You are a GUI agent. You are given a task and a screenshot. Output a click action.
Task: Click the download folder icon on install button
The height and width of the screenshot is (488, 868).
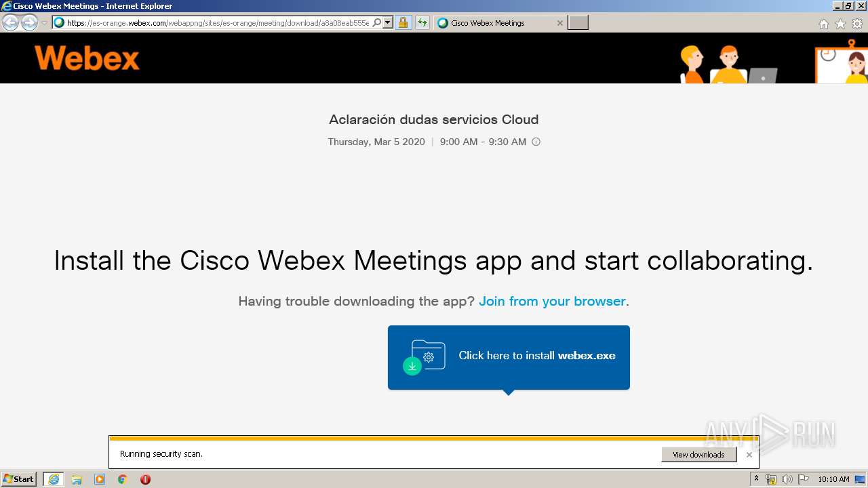[x=425, y=357]
